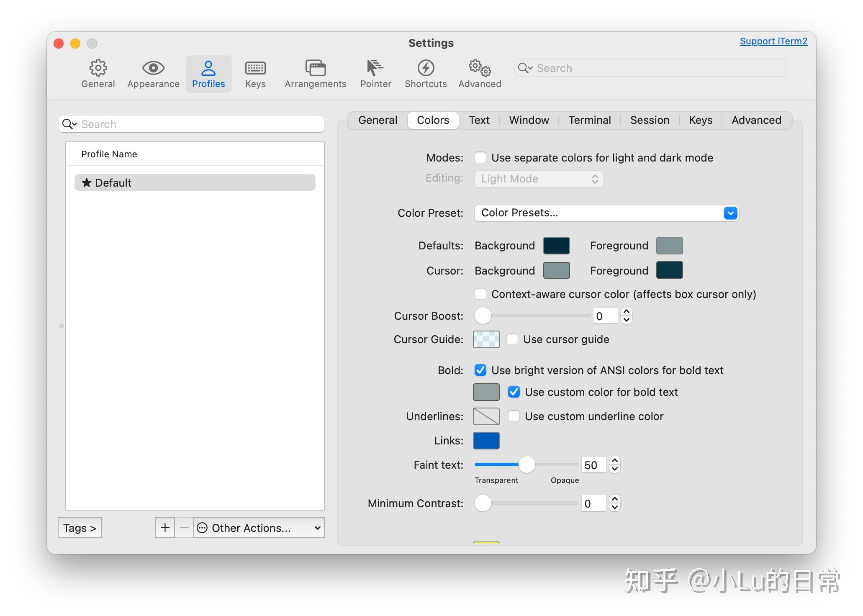Open the Appearance eye icon

[x=153, y=68]
